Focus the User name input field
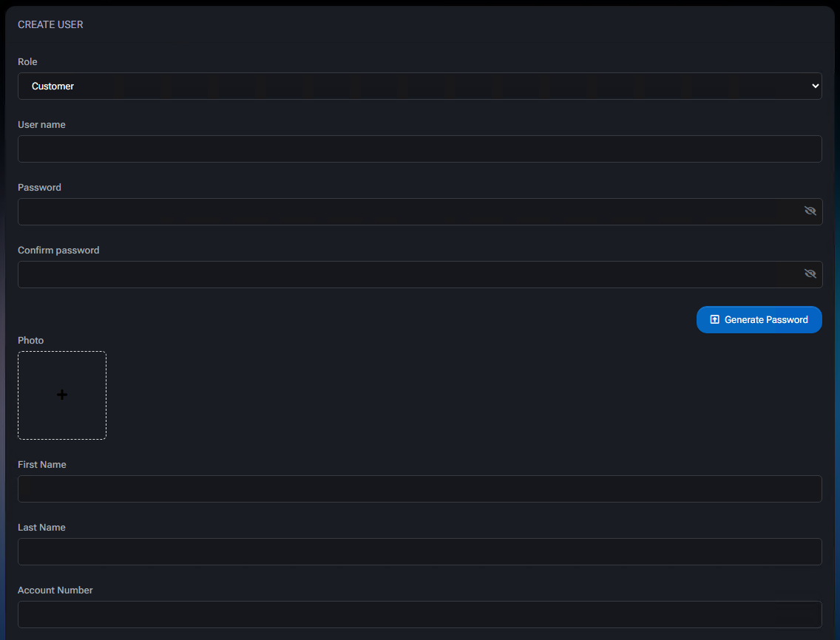 420,149
